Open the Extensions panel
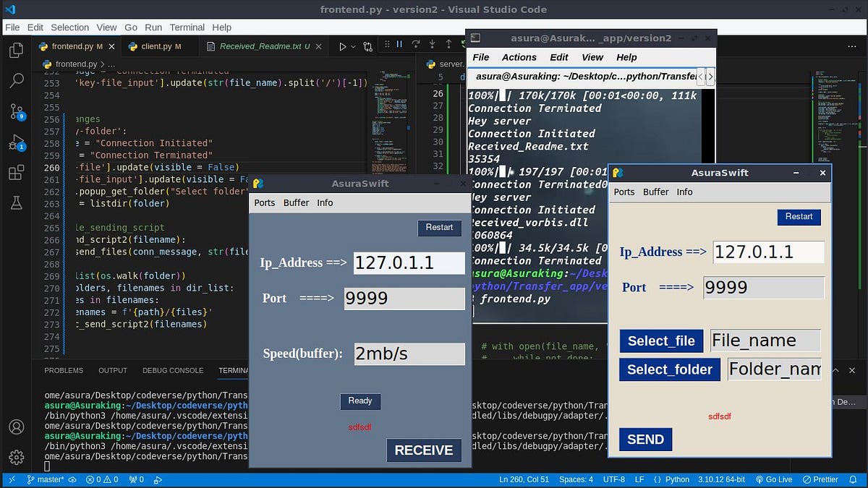The height and width of the screenshot is (488, 868). click(x=16, y=172)
